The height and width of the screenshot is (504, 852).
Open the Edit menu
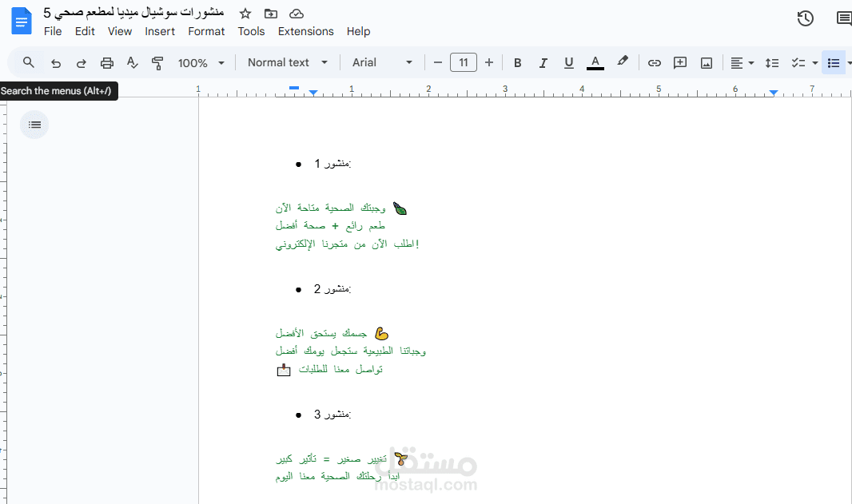click(85, 31)
